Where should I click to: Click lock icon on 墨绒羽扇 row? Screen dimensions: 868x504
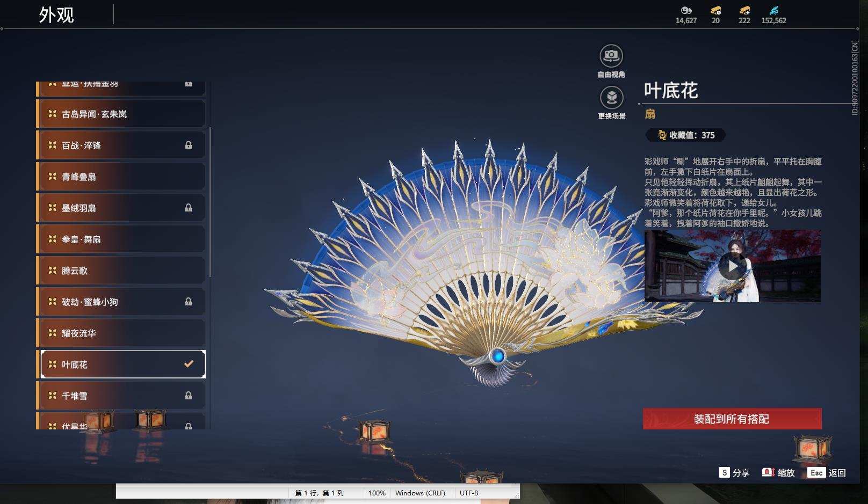[x=189, y=208]
